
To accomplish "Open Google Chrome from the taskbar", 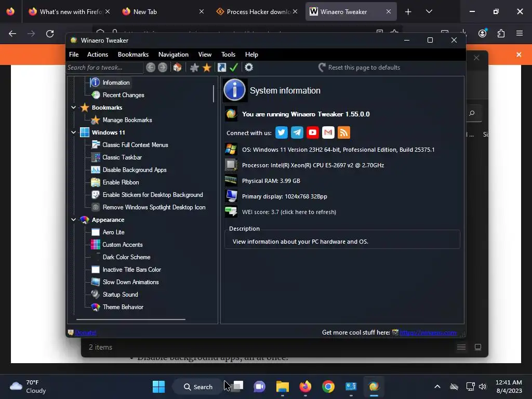I will coord(328,387).
